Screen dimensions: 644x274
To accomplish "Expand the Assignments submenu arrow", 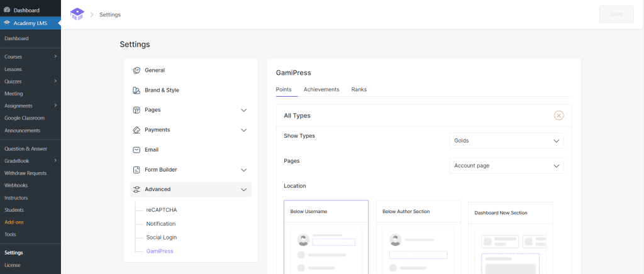I will tap(55, 106).
